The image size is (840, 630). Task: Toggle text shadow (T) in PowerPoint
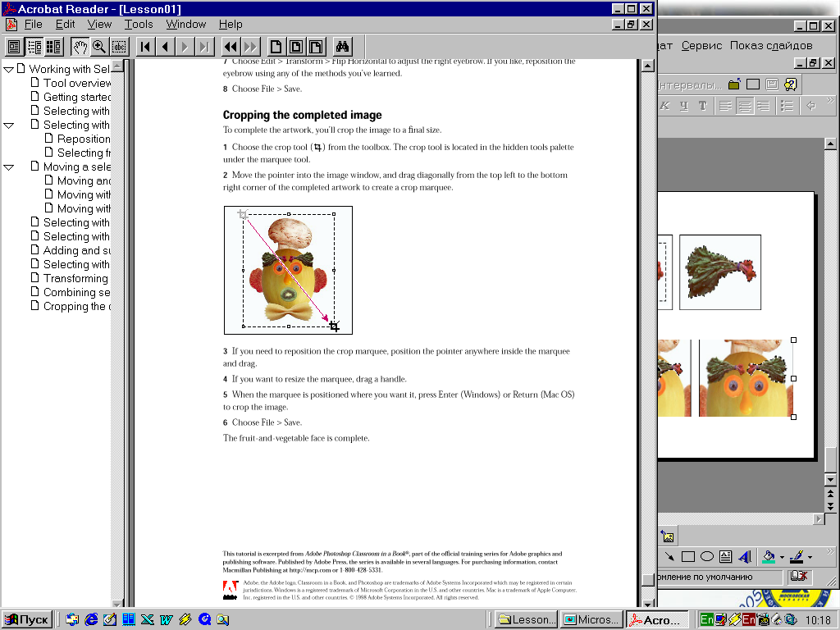click(x=703, y=106)
